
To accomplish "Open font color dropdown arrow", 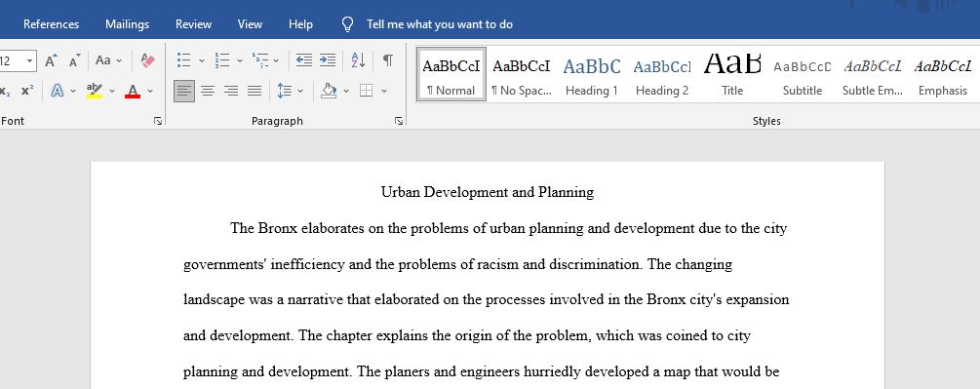I will (x=150, y=92).
